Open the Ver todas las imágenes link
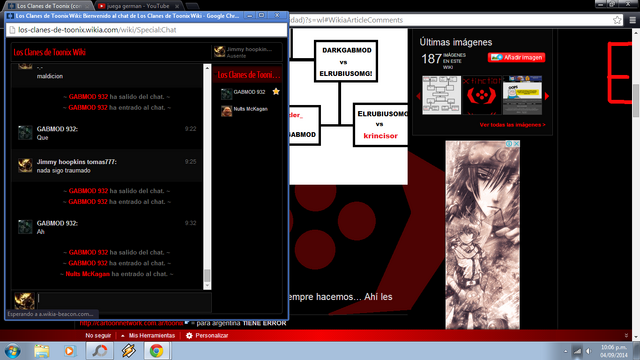The image size is (640, 360). coord(513,125)
